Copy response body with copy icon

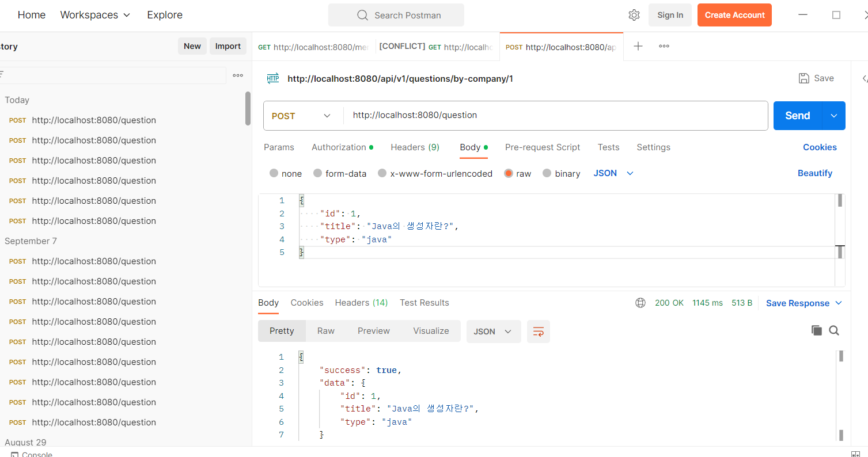pyautogui.click(x=816, y=330)
